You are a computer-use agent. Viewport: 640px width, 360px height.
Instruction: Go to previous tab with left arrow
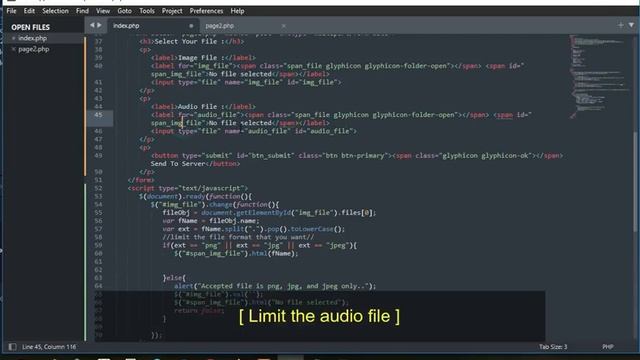click(x=92, y=25)
